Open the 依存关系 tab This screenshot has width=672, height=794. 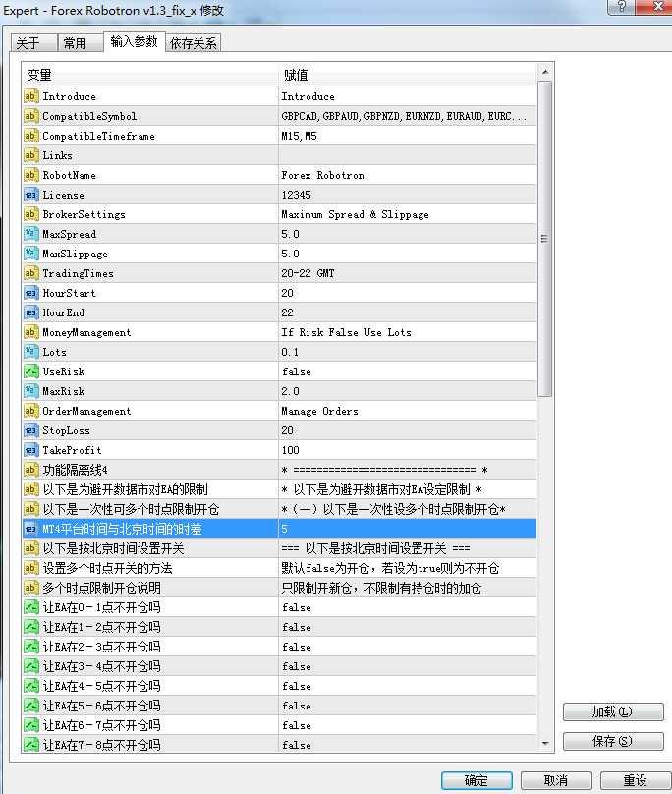(193, 43)
